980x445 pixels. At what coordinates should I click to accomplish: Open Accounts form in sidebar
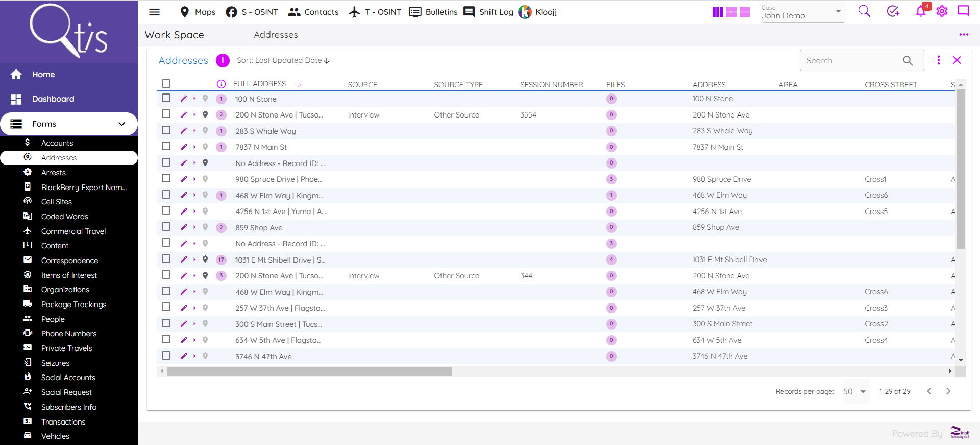tap(57, 143)
